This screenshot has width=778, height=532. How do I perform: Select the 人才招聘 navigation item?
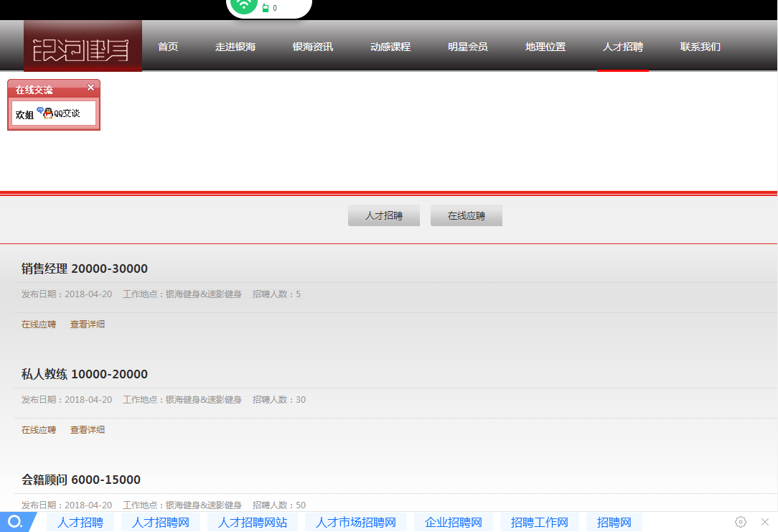tap(623, 47)
